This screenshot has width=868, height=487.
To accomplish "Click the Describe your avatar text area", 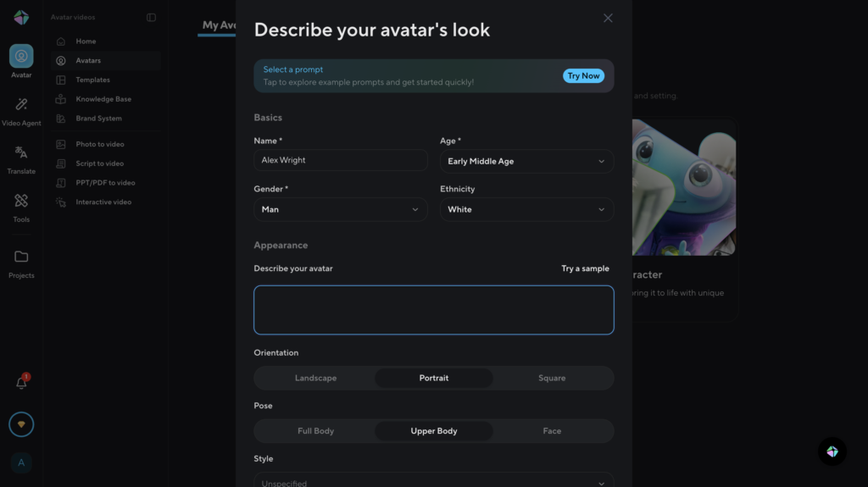I will pos(433,310).
